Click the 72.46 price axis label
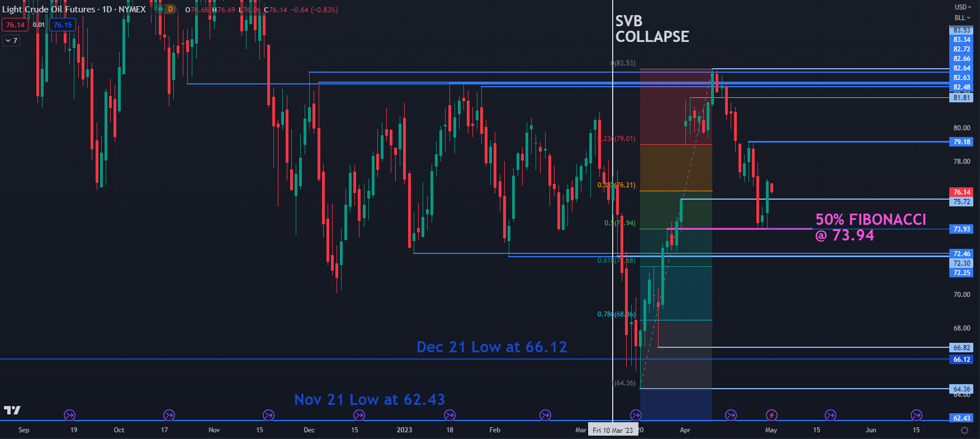 [962, 254]
